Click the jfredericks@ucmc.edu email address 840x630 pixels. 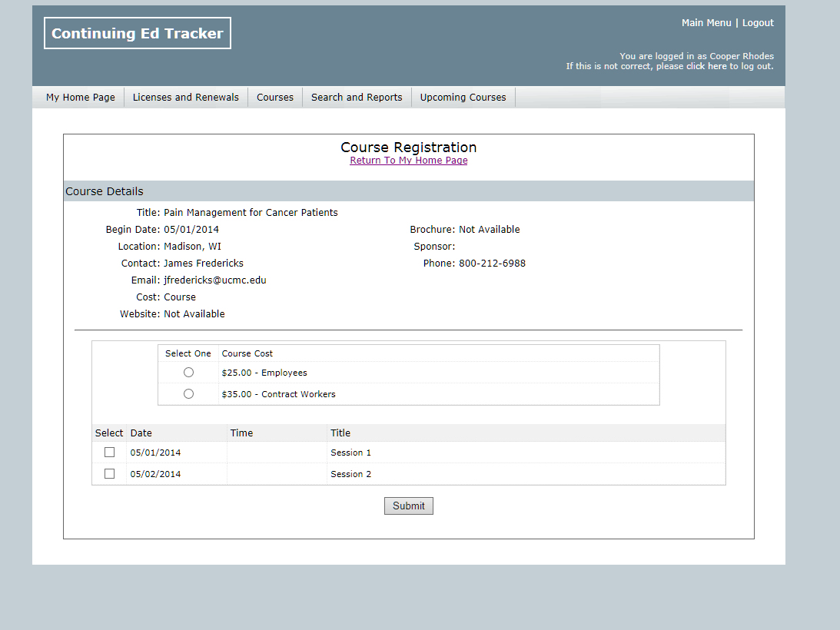[x=215, y=280]
